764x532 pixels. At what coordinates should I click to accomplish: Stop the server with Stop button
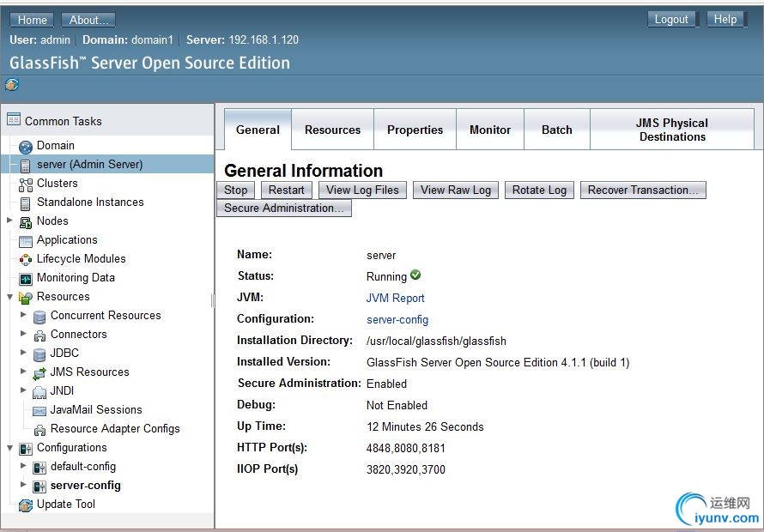coord(236,190)
